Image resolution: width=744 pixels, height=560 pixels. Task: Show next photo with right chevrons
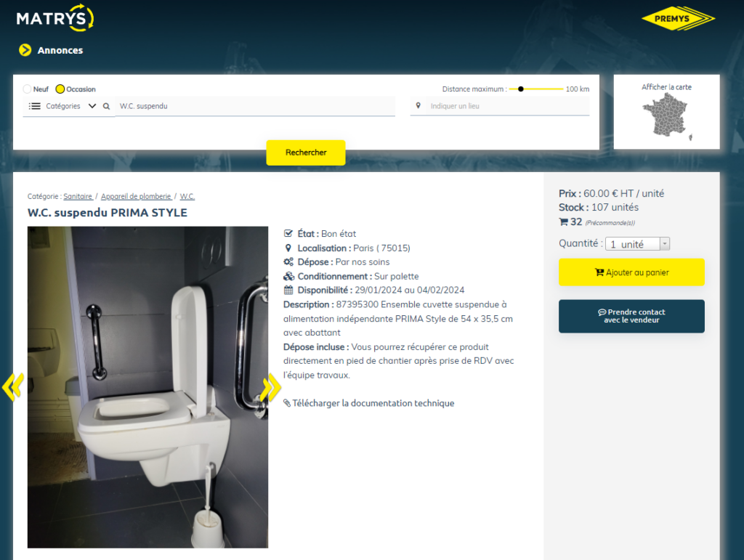270,388
